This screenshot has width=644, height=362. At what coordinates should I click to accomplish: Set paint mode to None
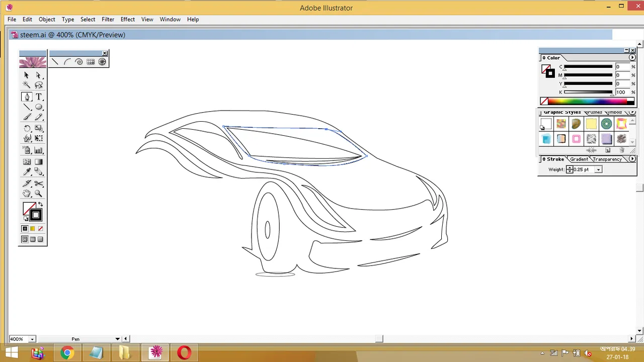point(41,229)
